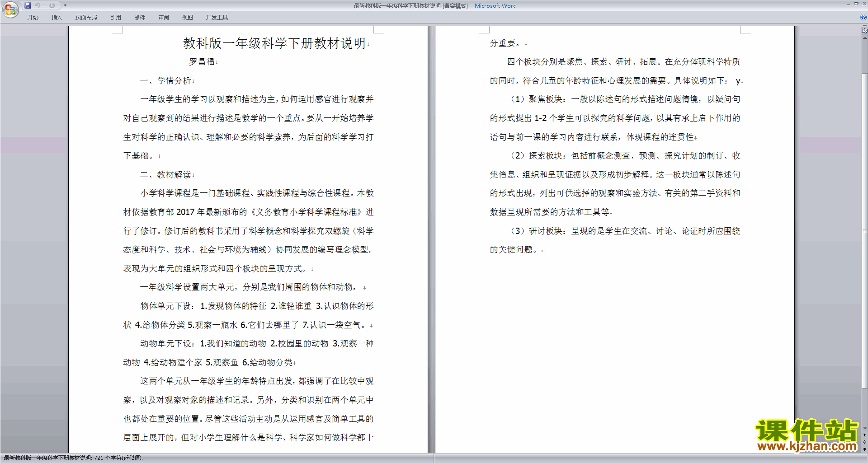The height and width of the screenshot is (463, 868).
Task: Open the 邮件 ribbon tab
Action: tap(140, 18)
